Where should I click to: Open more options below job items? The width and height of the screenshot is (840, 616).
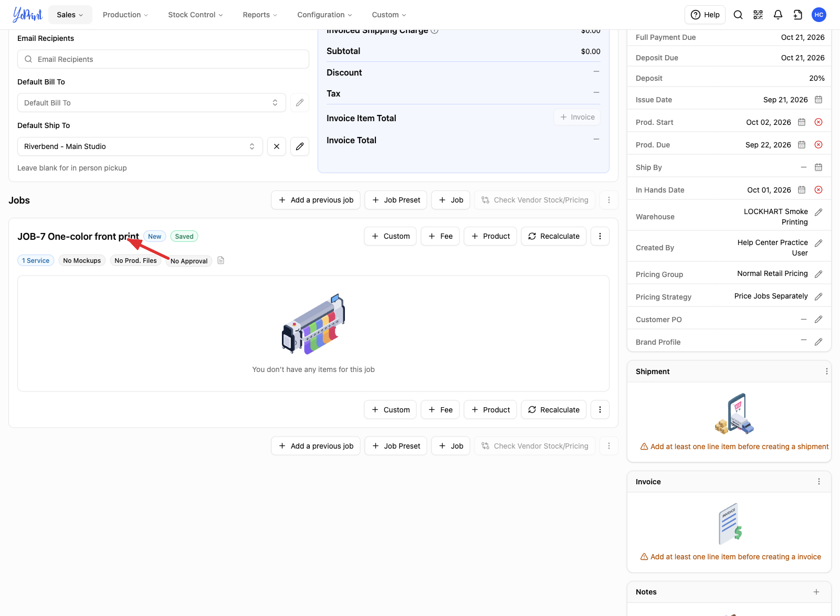(x=600, y=410)
